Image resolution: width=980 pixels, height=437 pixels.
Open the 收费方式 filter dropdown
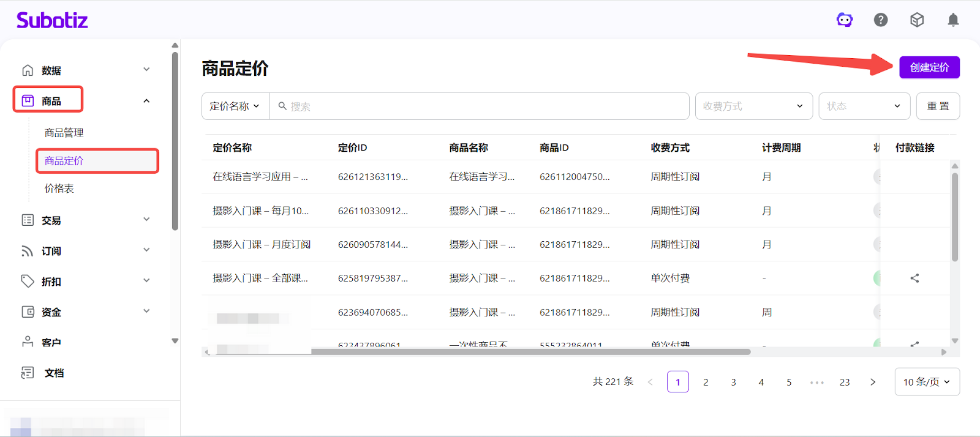753,106
